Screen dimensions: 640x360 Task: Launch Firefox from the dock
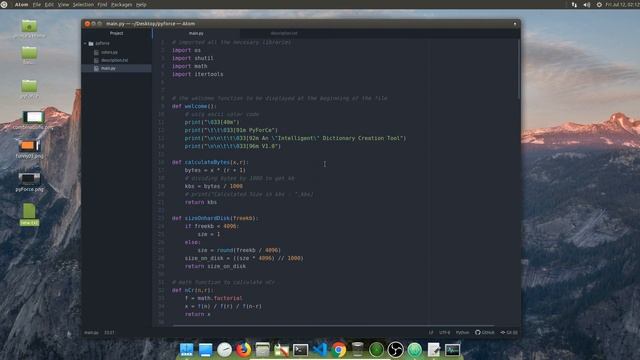click(x=243, y=350)
